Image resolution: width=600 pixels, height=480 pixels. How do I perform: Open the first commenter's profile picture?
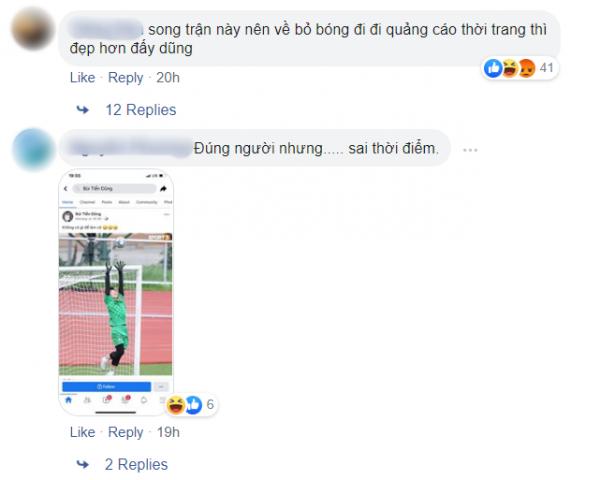pyautogui.click(x=33, y=29)
